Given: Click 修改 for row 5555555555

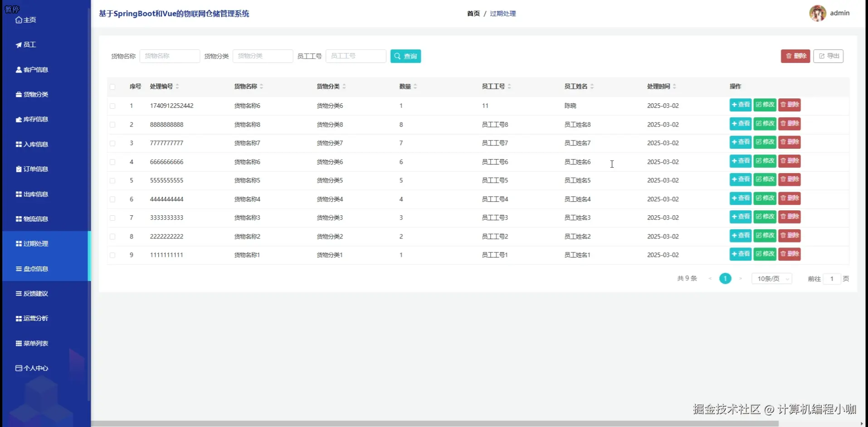Looking at the screenshot, I should (765, 180).
